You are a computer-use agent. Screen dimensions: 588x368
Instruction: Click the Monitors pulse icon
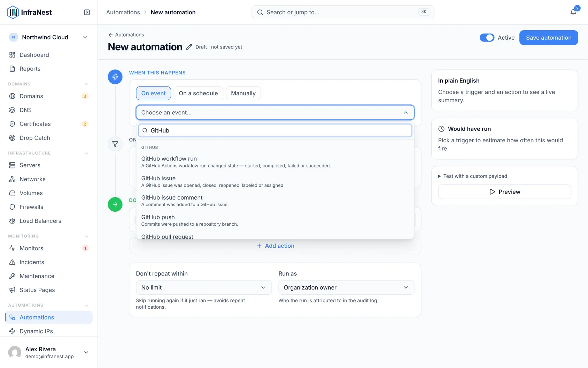(12, 248)
